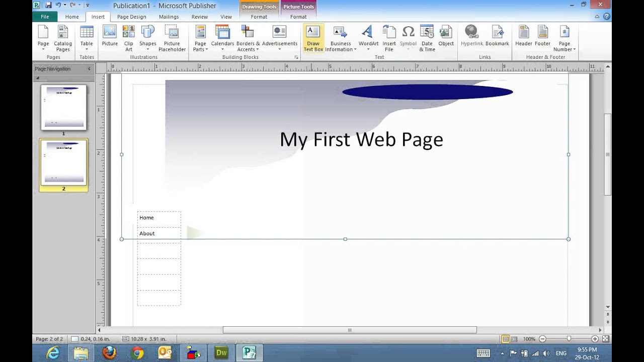
Task: Click the Undo icon in Quick Access toolbar
Action: point(58,5)
